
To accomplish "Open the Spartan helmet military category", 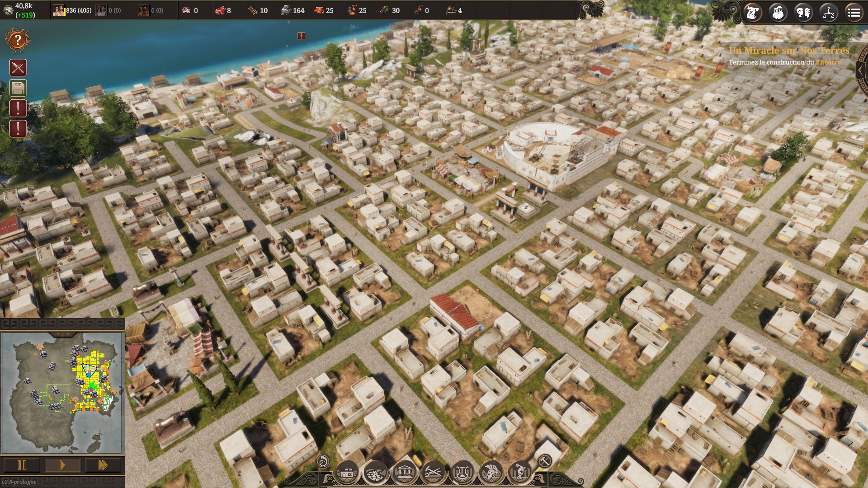I will click(491, 473).
